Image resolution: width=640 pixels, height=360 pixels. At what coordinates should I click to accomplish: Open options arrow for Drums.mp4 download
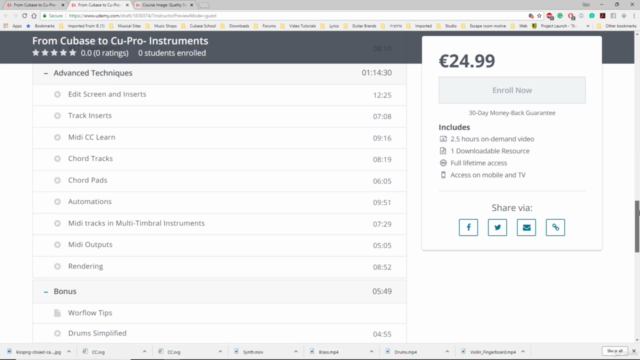point(447,351)
